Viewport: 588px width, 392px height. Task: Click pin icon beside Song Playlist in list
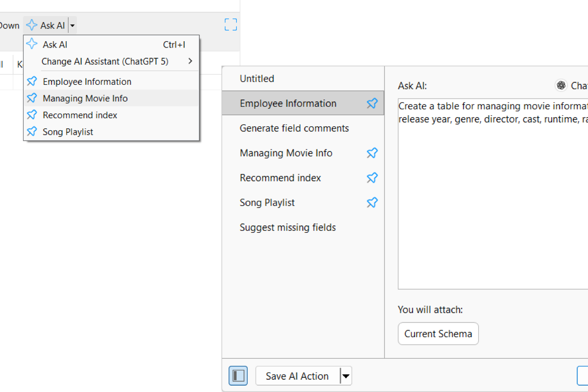point(372,202)
